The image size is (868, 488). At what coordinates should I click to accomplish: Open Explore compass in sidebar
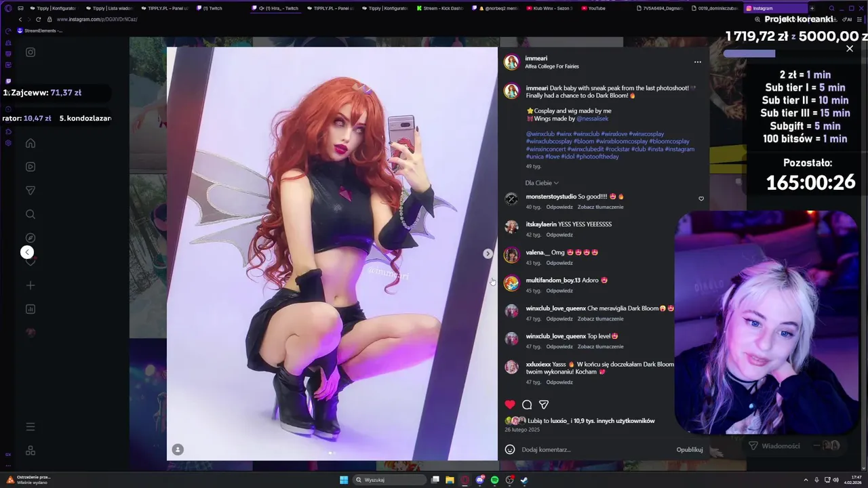31,238
